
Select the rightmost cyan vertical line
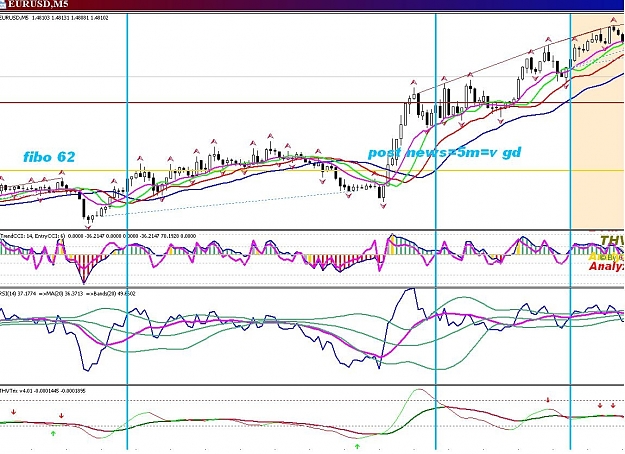[571, 231]
